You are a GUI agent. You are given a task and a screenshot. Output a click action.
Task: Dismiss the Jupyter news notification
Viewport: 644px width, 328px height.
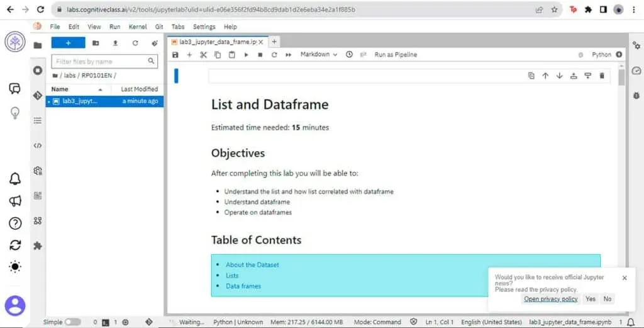pyautogui.click(x=625, y=278)
